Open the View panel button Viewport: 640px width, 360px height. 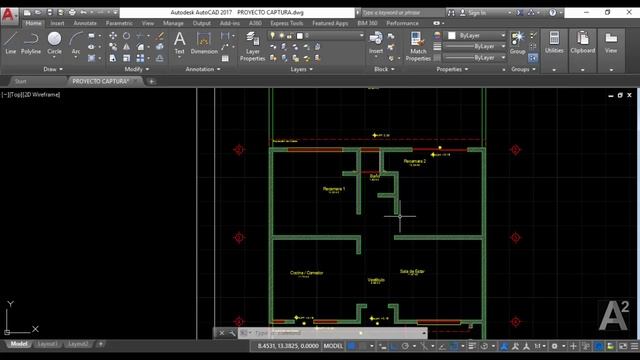click(611, 43)
